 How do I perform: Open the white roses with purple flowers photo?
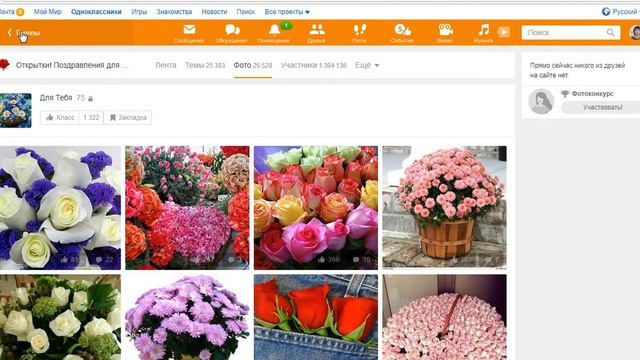pos(60,208)
